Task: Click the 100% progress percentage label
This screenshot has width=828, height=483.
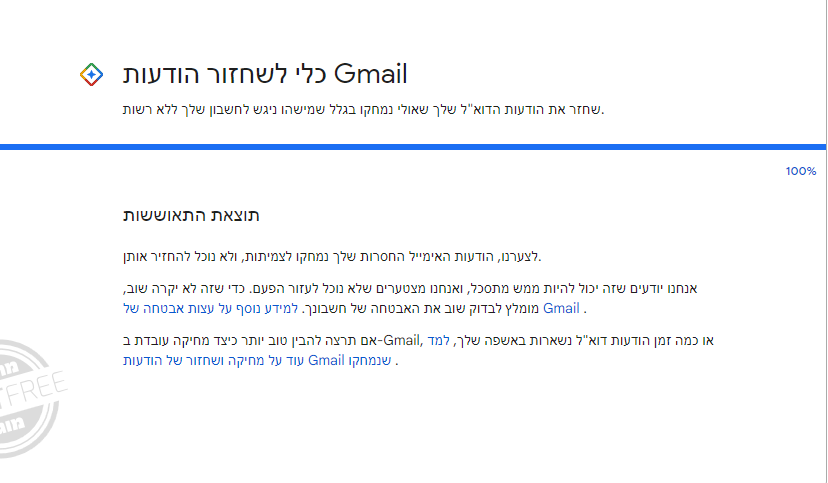Action: (x=800, y=171)
